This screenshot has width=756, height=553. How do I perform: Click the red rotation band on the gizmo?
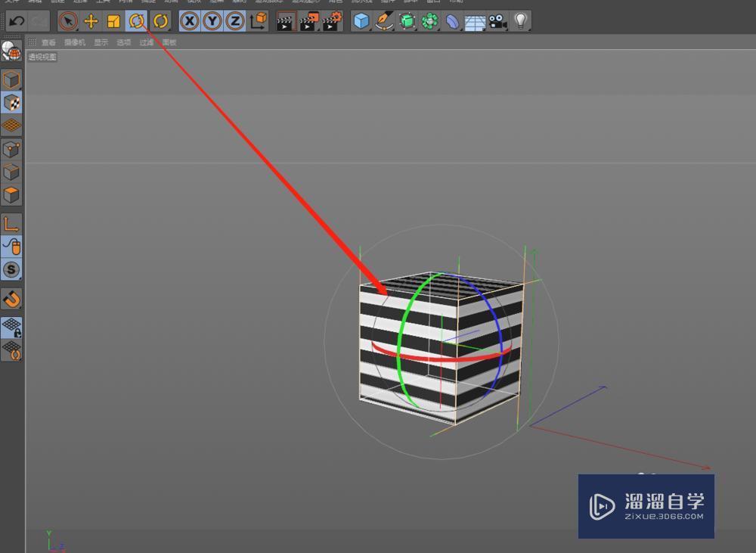(x=442, y=358)
